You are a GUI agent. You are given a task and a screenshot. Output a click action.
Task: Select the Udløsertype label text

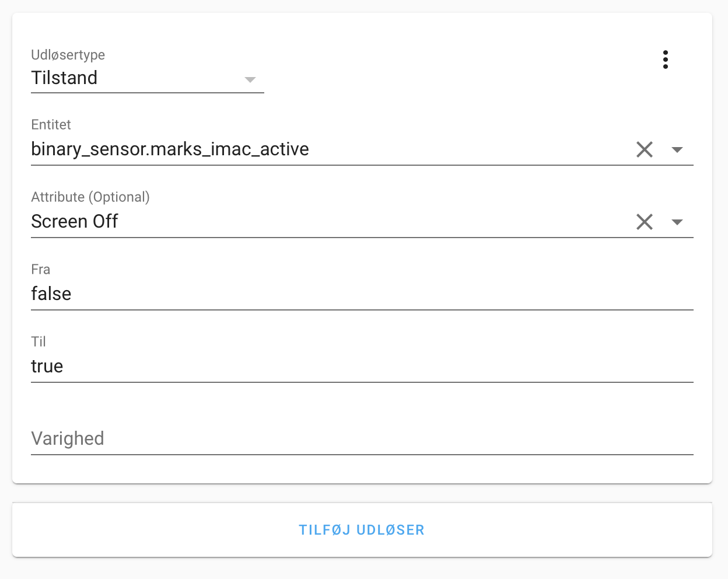pyautogui.click(x=68, y=54)
